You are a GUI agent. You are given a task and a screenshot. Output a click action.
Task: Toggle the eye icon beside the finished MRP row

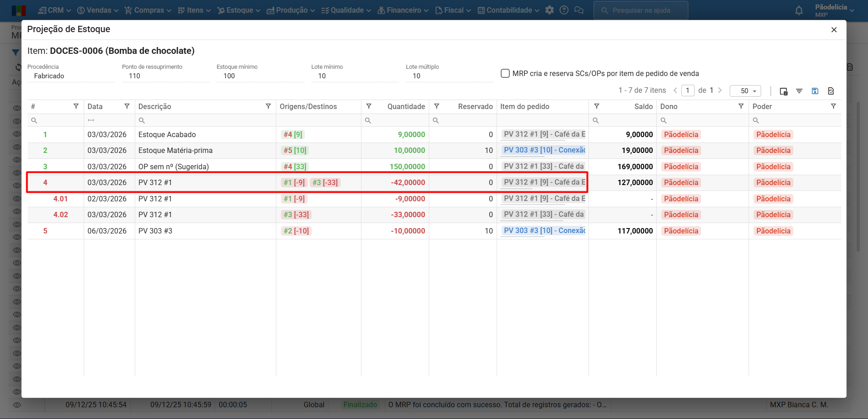17,405
